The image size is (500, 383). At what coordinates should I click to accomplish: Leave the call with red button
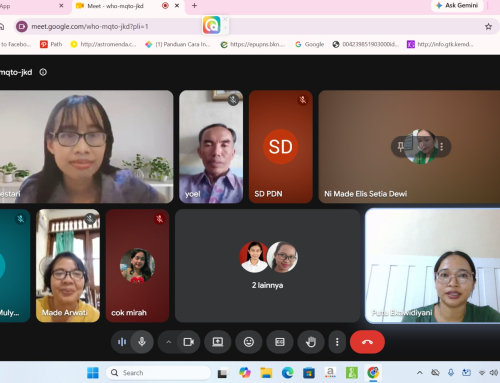click(367, 342)
